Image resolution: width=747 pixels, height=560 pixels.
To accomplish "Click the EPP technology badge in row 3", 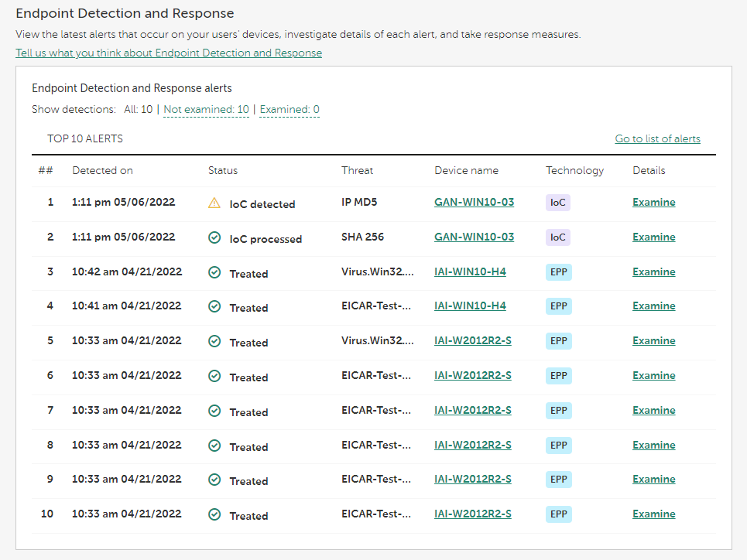I will pyautogui.click(x=558, y=272).
